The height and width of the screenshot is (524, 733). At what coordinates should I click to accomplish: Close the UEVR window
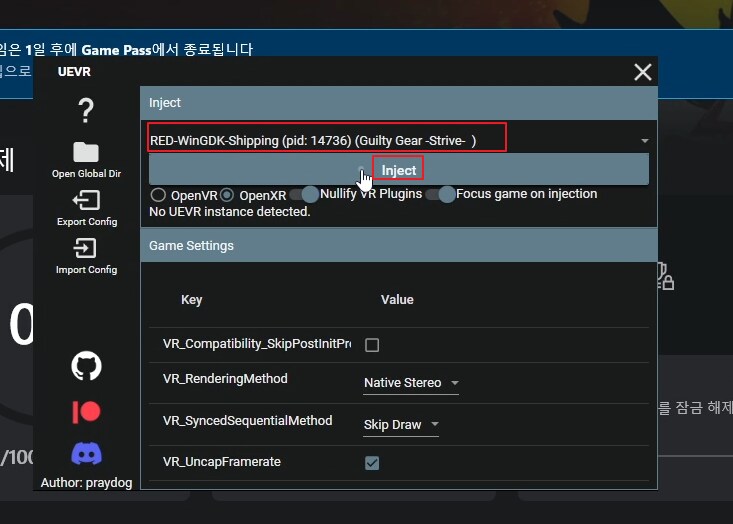[642, 72]
